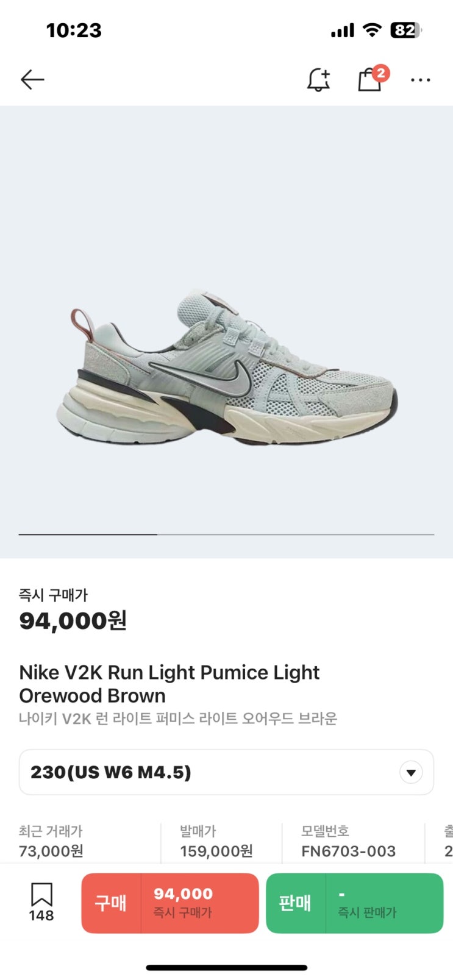Tap the notification badge number 2

point(380,74)
